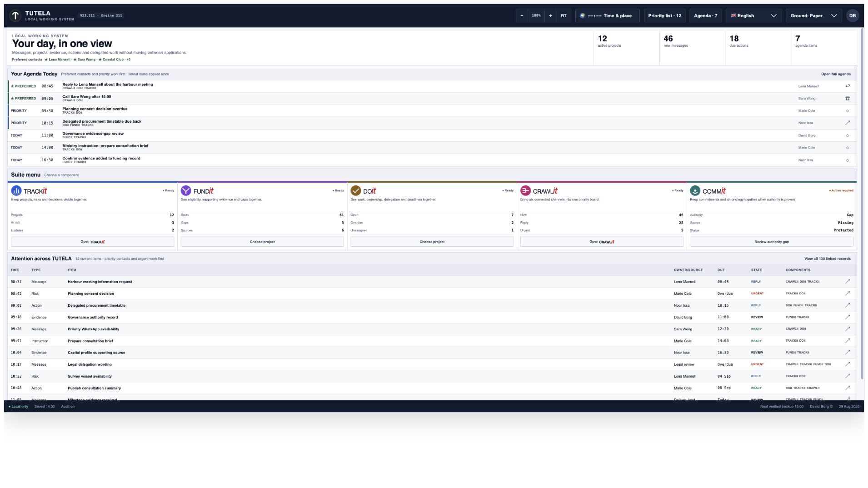868x488 pixels.
Task: Open arrow icon on Delegated procurement timetable due back
Action: click(x=847, y=123)
